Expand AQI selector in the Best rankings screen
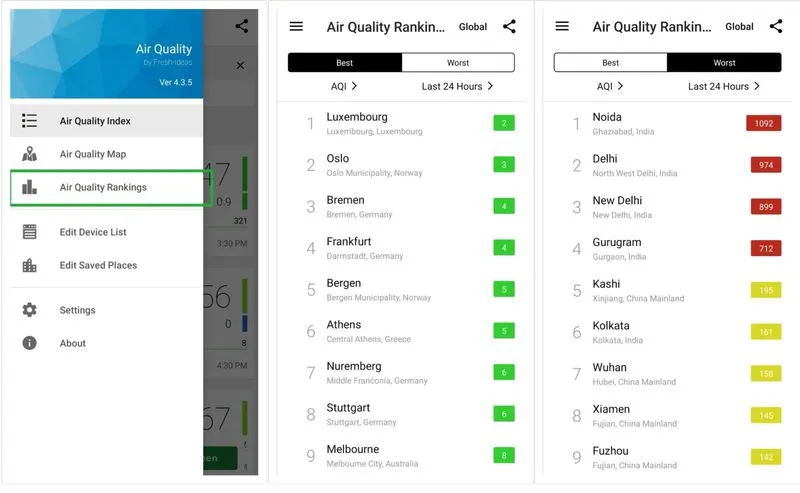The image size is (800, 493). click(344, 86)
